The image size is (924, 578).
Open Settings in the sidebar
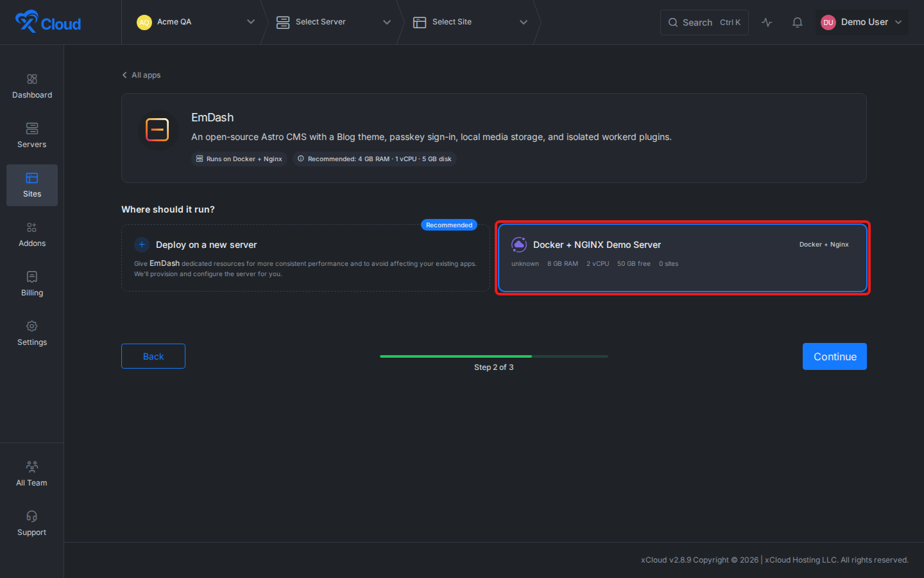[32, 334]
